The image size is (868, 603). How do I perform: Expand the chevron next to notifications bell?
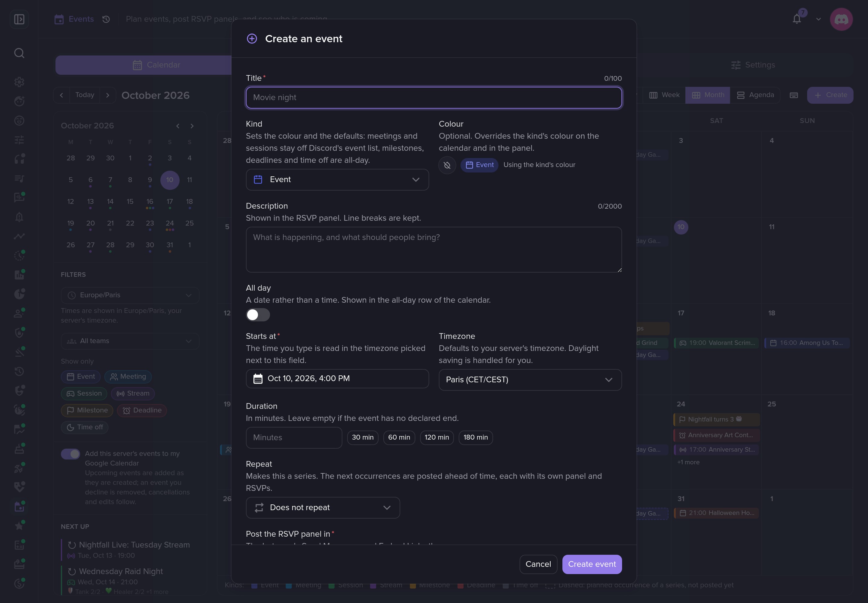[x=818, y=19]
